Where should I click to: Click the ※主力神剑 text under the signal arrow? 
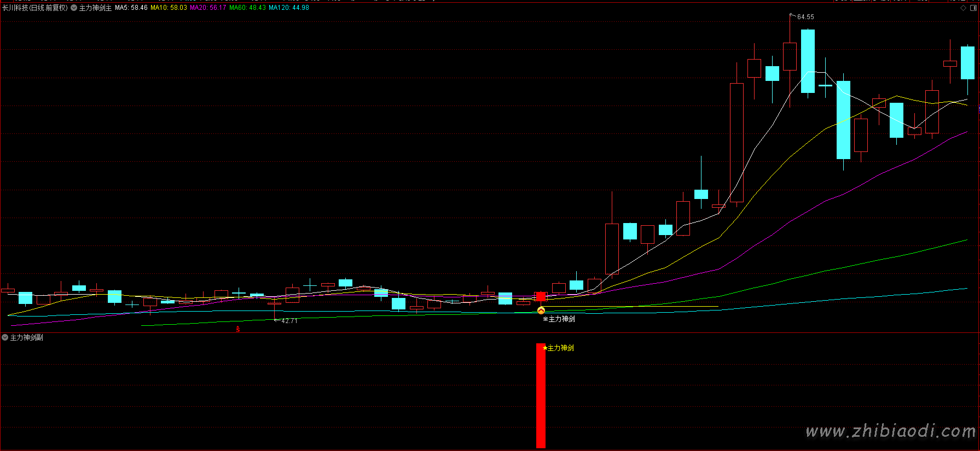pos(559,319)
